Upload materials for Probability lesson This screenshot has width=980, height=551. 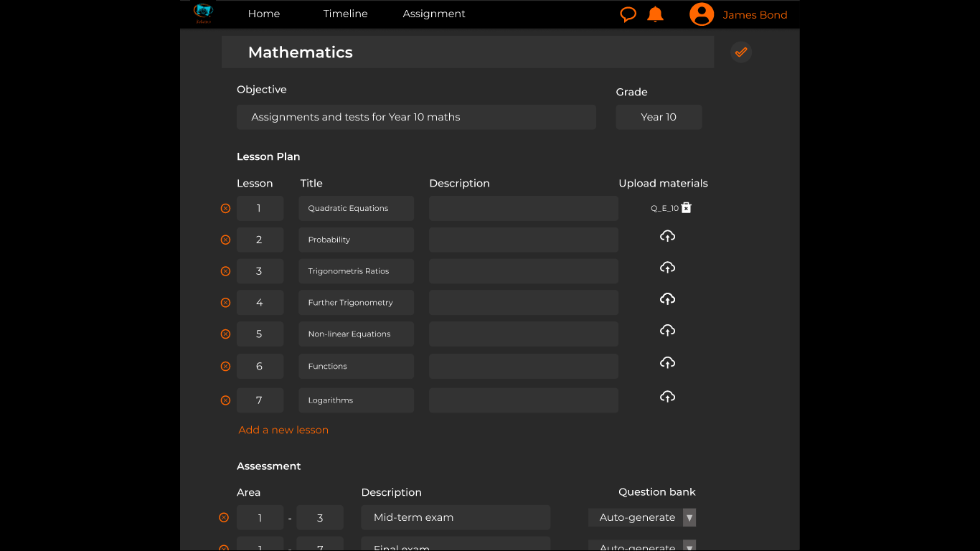pos(667,236)
